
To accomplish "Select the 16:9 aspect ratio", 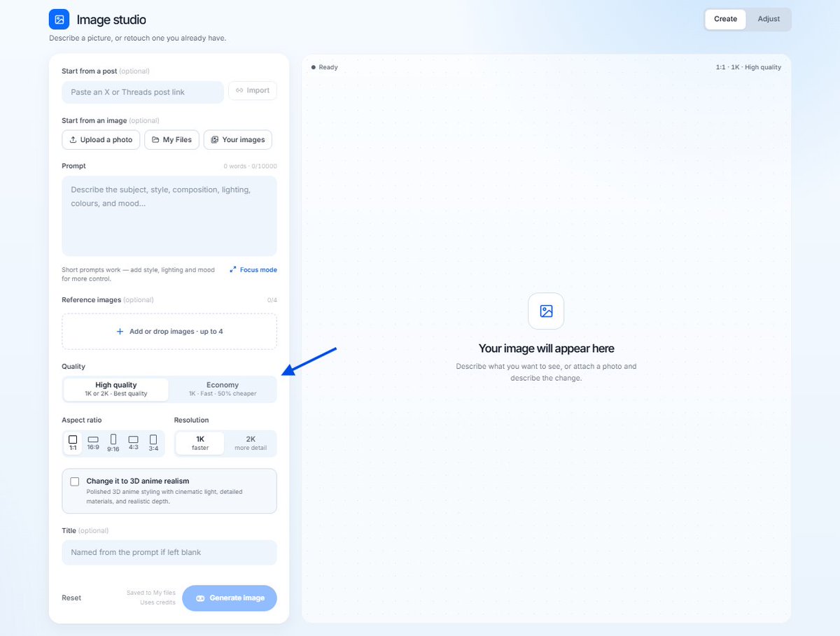I will point(93,443).
